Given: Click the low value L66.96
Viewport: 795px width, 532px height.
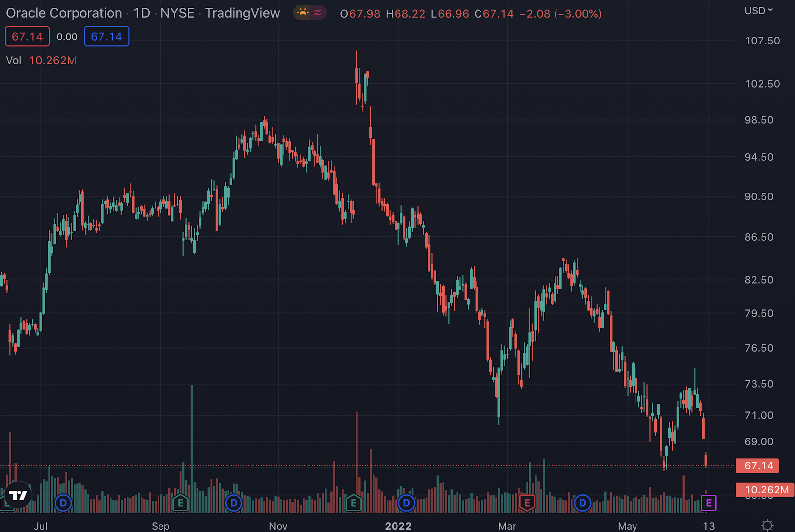Looking at the screenshot, I should pyautogui.click(x=450, y=14).
